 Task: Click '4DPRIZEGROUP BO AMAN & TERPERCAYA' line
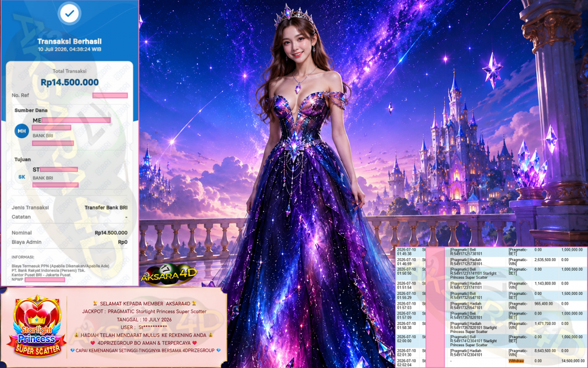(x=144, y=343)
